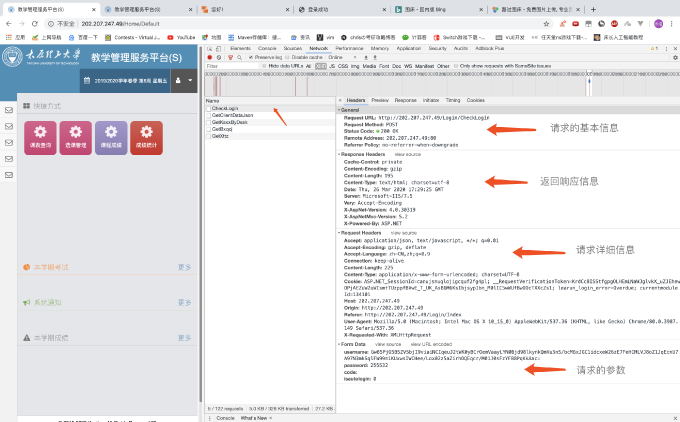This screenshot has height=422, width=680.
Task: Toggle the device toolbar icon
Action: [x=219, y=49]
